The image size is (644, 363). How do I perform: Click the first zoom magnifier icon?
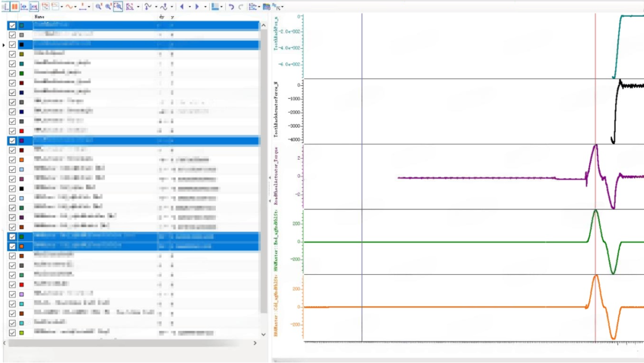98,7
